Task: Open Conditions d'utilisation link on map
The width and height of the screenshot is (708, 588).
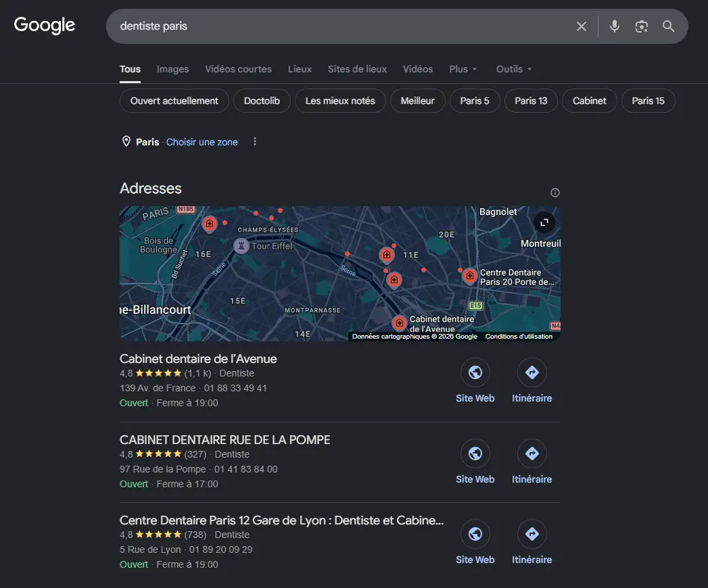Action: pos(519,336)
